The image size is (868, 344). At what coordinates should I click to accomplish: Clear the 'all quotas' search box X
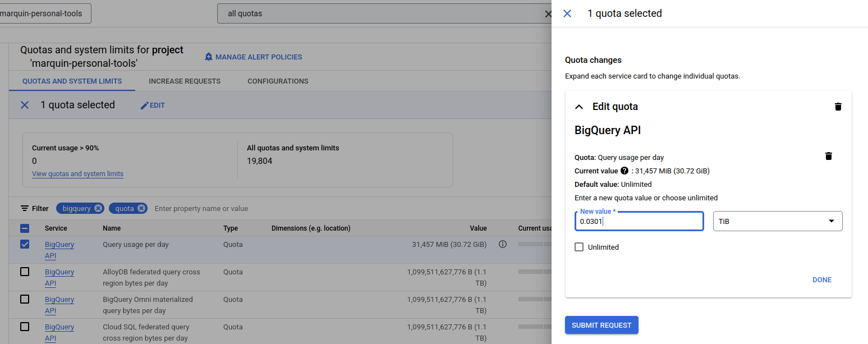pos(548,13)
